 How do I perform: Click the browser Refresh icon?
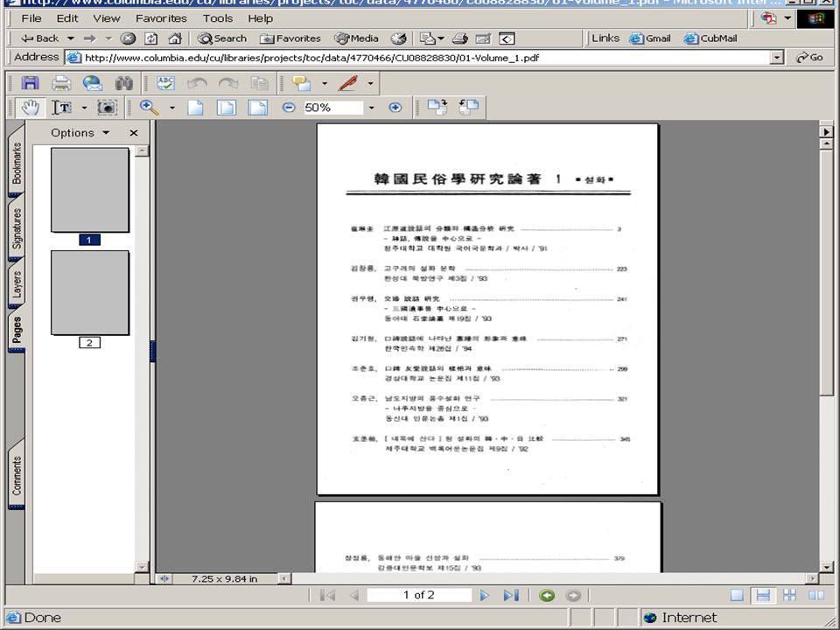click(x=151, y=38)
